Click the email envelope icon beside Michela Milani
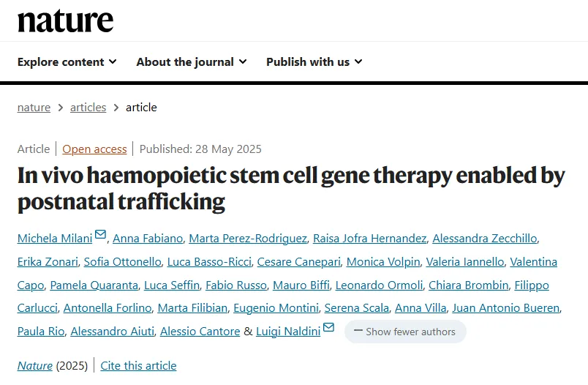This screenshot has width=588, height=385. tap(100, 234)
